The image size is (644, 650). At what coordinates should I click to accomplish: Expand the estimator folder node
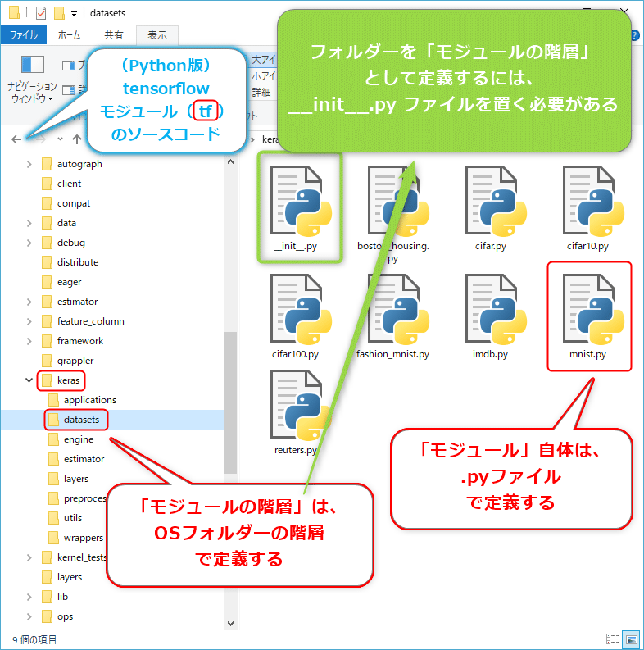(x=29, y=302)
